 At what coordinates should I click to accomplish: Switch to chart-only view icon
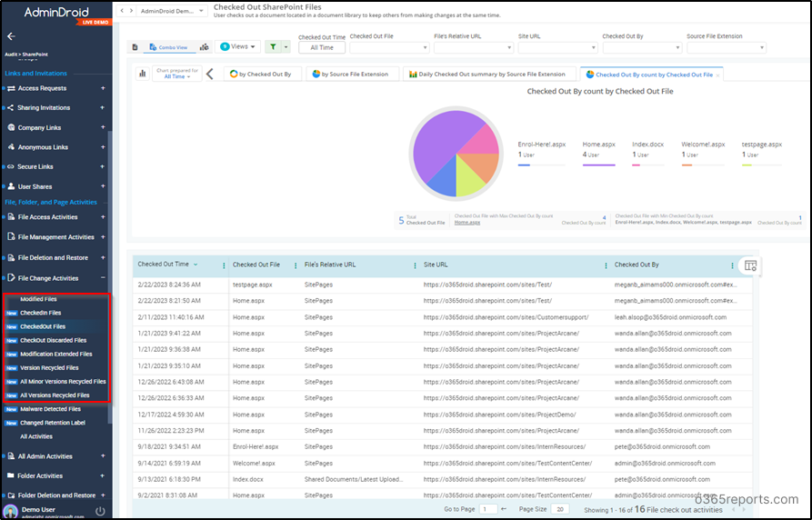(205, 47)
